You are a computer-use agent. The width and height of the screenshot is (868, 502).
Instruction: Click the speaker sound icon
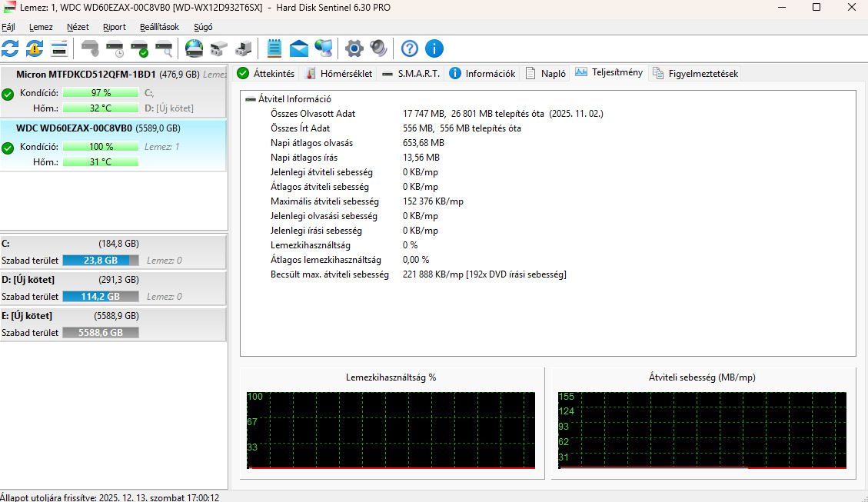click(x=378, y=48)
